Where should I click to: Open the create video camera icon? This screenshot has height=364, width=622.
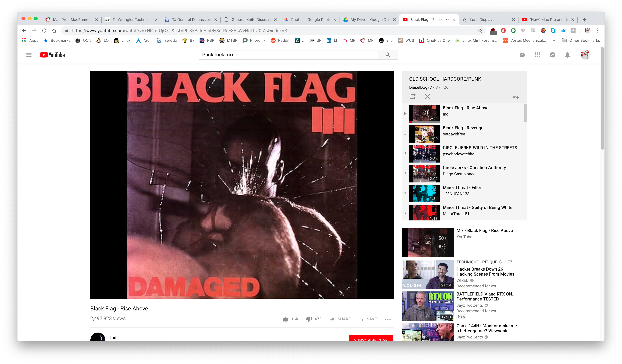(x=522, y=55)
